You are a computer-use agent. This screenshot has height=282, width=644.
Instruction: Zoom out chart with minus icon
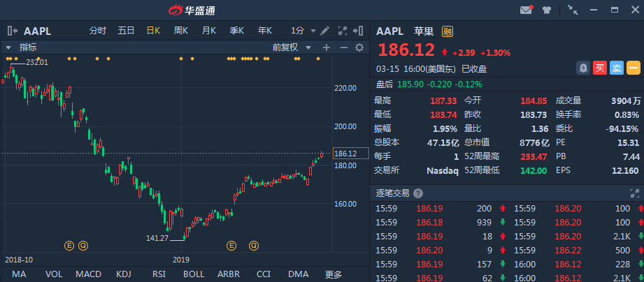pos(343,47)
